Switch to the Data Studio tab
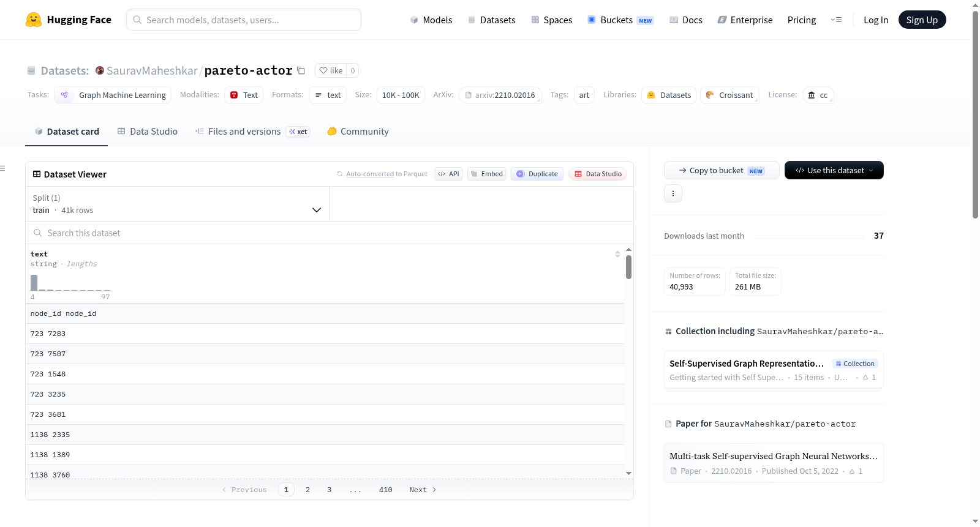This screenshot has width=980, height=527. 148,131
